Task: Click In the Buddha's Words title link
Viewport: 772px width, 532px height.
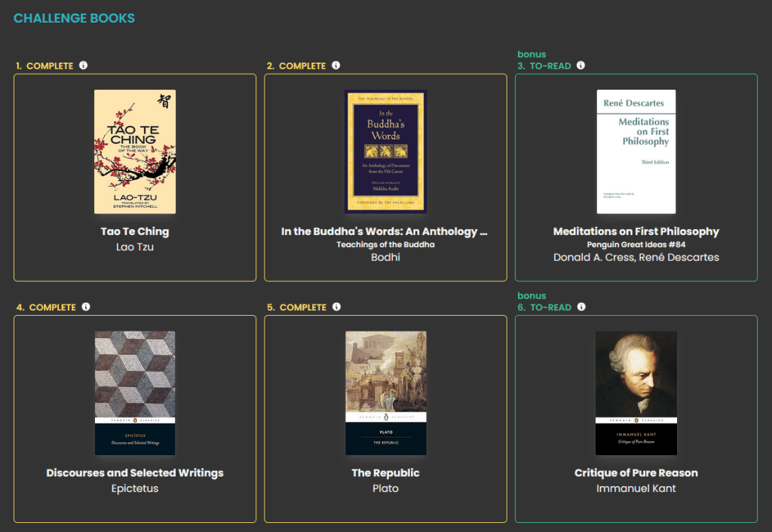Action: coord(384,231)
